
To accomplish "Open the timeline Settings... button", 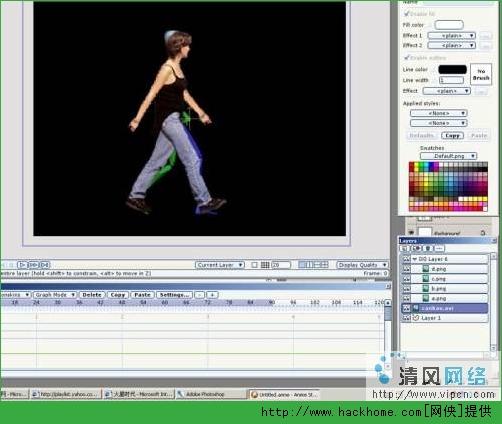I will click(x=174, y=295).
